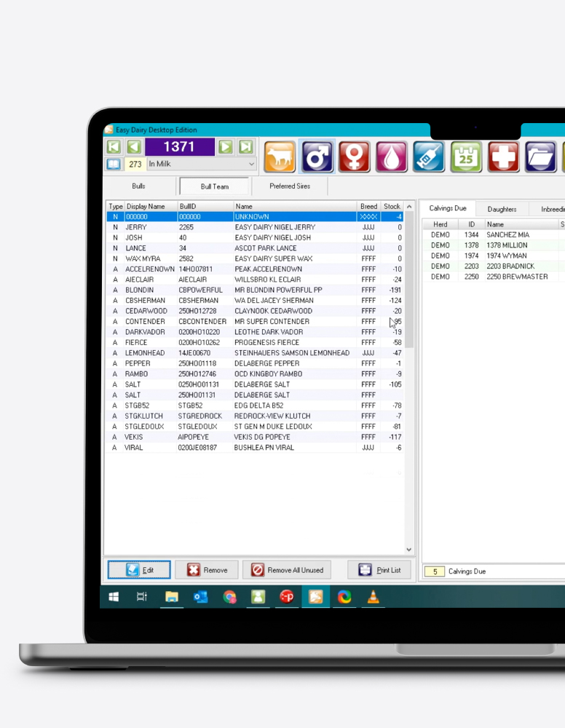Select LEOTHE DARK VADOR row

coord(255,332)
